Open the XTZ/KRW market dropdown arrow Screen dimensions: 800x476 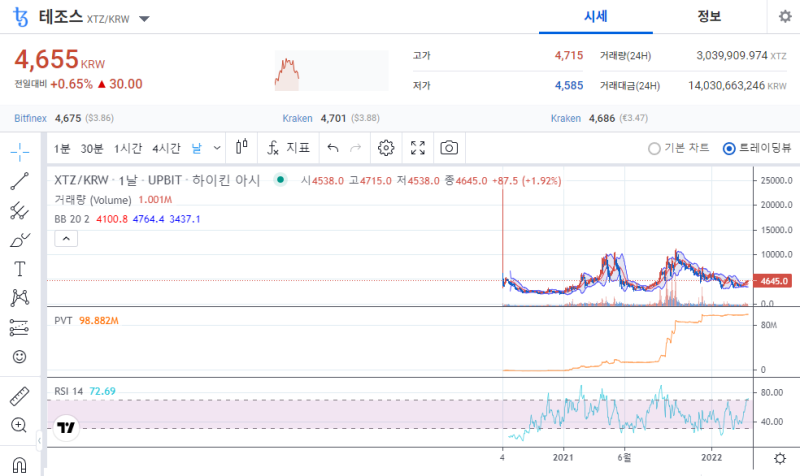click(144, 19)
